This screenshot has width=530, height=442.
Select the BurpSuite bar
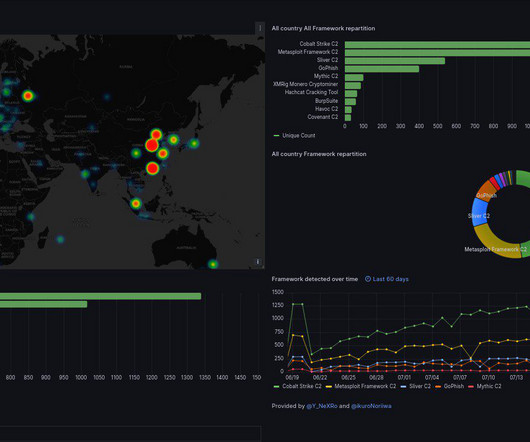tap(350, 102)
